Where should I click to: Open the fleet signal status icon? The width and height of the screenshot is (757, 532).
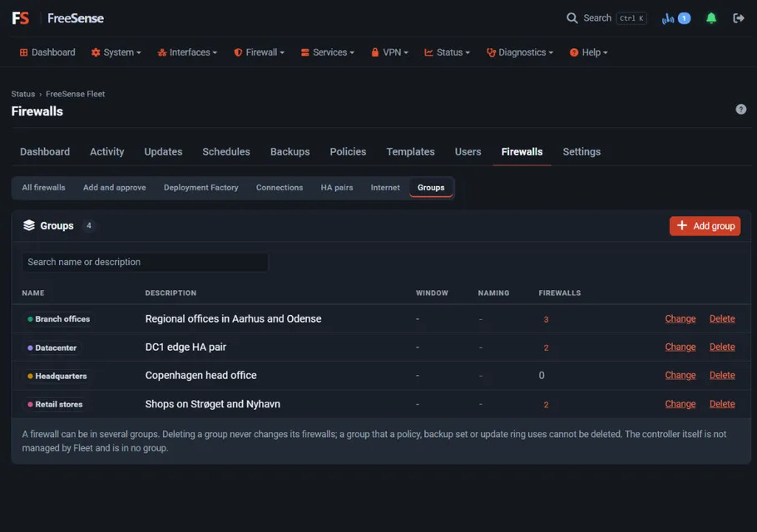coord(668,18)
